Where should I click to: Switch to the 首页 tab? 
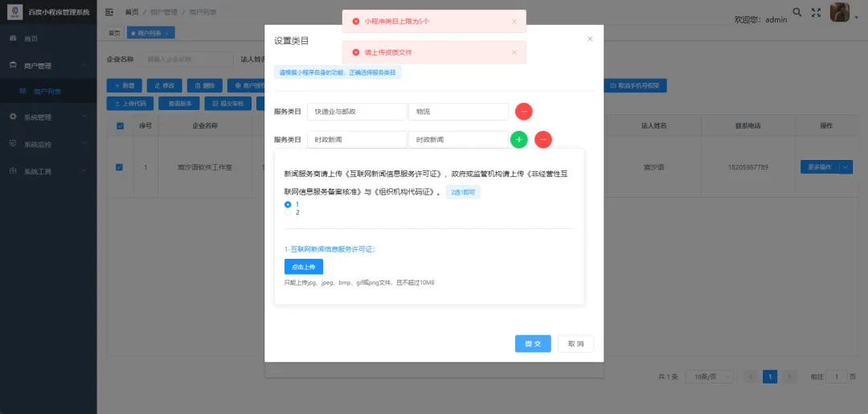[x=114, y=33]
